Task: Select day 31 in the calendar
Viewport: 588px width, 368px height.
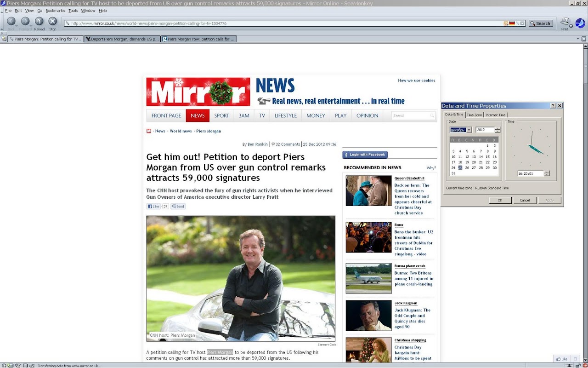Action: click(x=453, y=173)
